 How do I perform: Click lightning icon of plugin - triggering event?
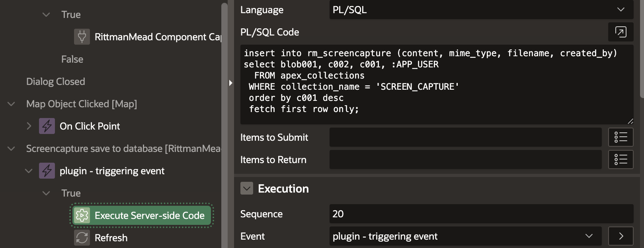click(47, 171)
